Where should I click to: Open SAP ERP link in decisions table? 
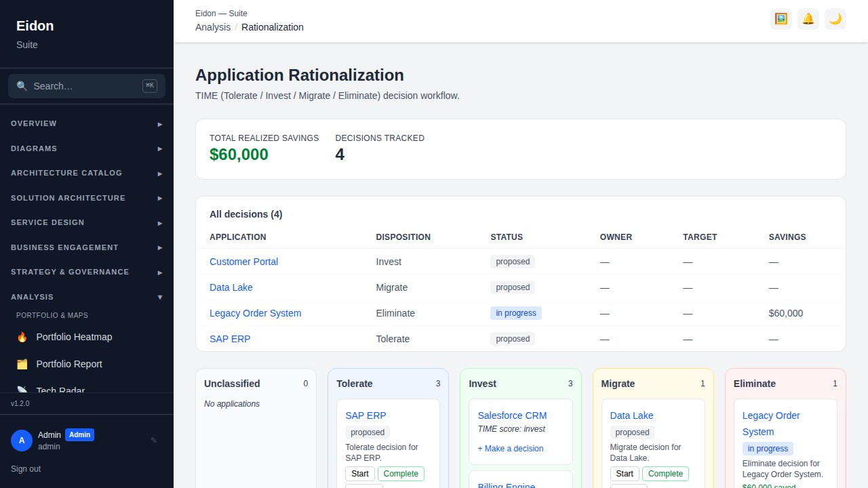[230, 339]
